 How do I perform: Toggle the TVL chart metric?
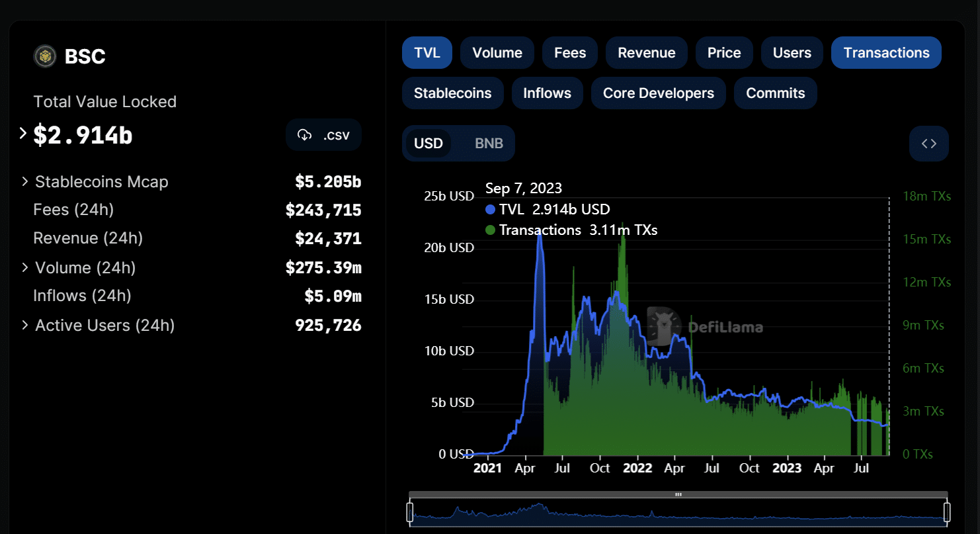(x=427, y=53)
